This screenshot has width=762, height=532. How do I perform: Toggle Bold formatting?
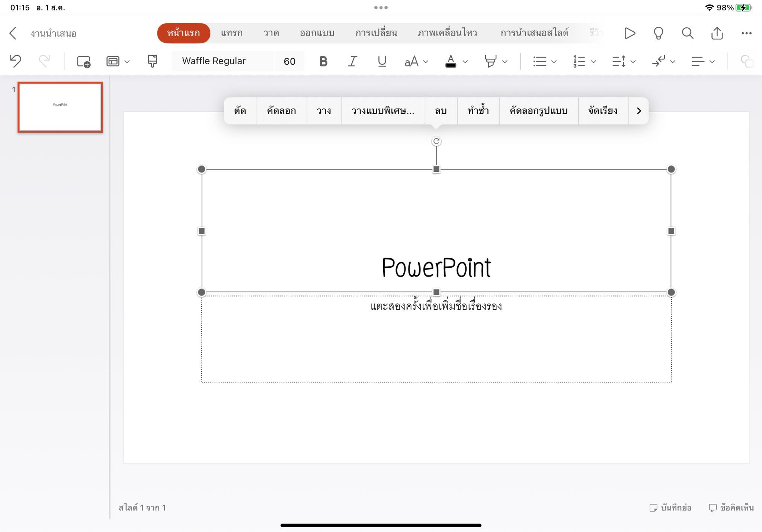[323, 61]
